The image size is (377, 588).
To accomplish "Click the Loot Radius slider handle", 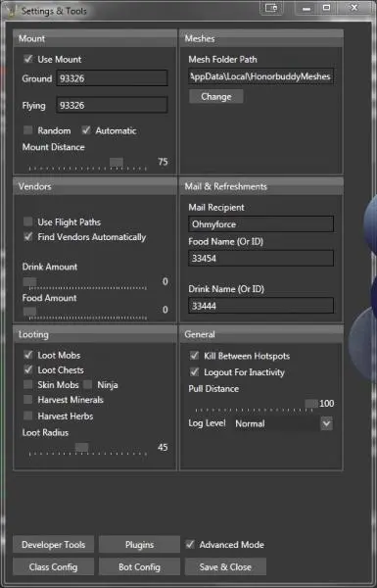I will (81, 447).
